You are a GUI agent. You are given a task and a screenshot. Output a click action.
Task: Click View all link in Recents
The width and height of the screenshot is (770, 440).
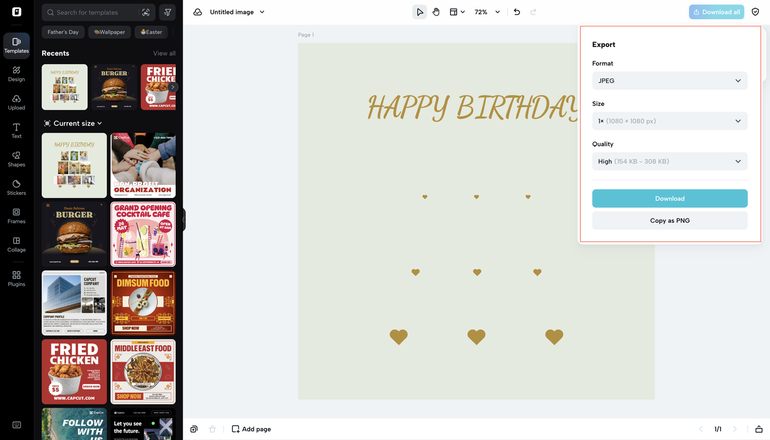164,53
